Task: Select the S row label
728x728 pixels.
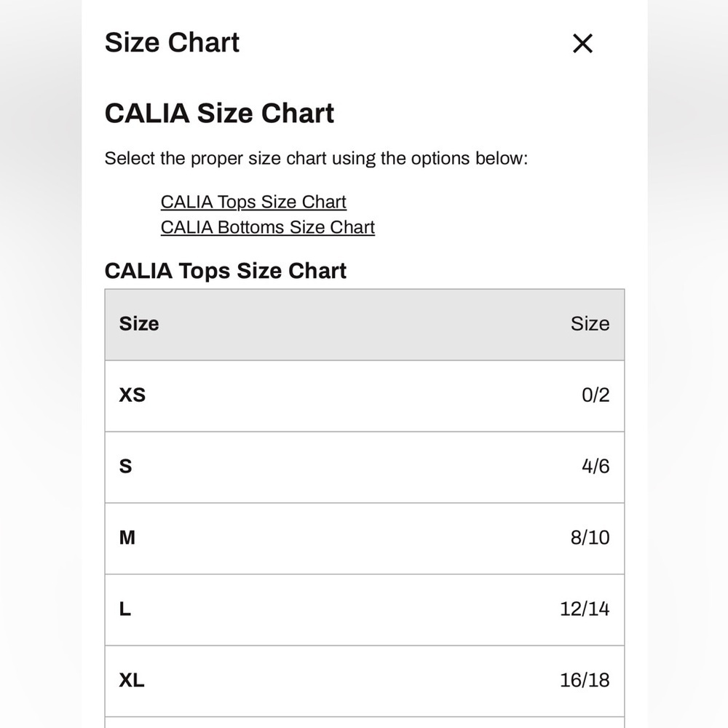Action: [x=125, y=466]
